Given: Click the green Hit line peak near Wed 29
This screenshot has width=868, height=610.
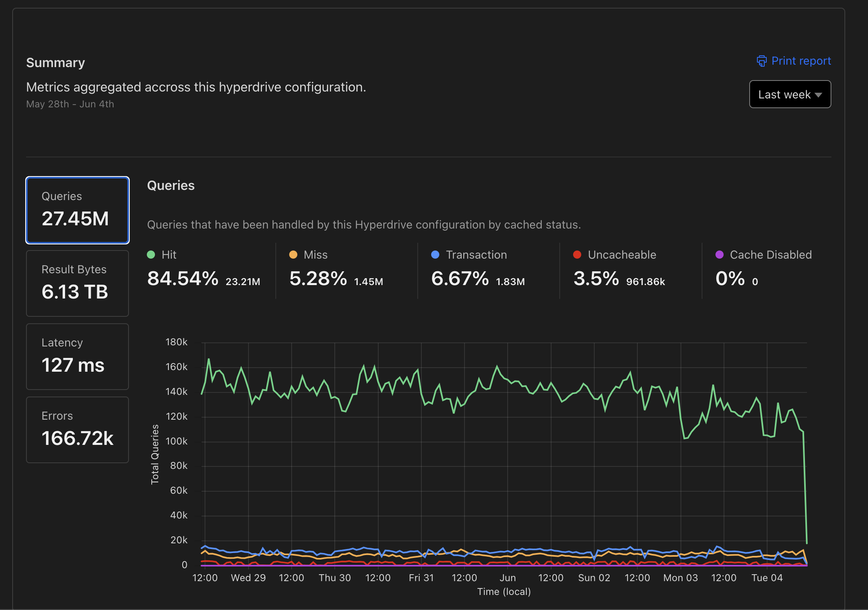Looking at the screenshot, I should point(241,368).
